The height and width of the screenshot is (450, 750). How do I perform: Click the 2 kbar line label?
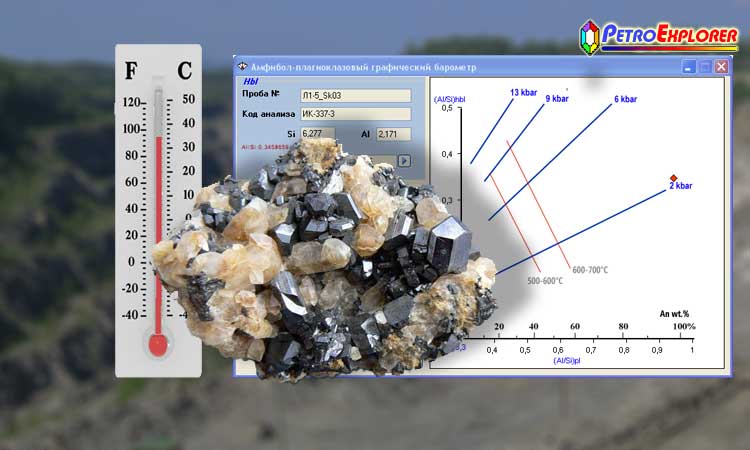coord(681,186)
